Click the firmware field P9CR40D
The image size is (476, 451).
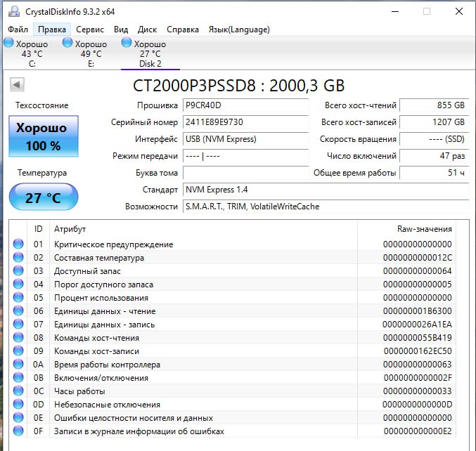click(245, 105)
